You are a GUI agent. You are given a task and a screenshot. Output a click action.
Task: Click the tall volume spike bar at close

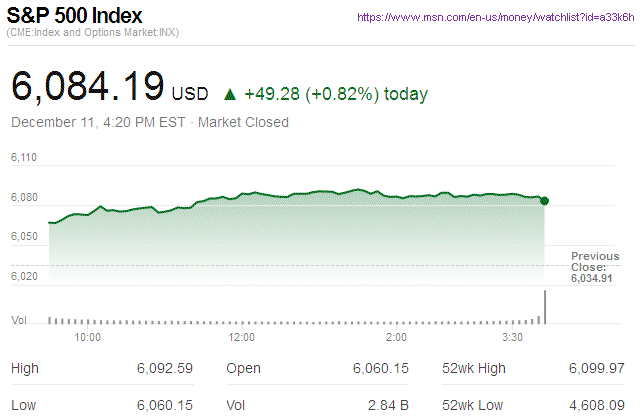tap(545, 307)
